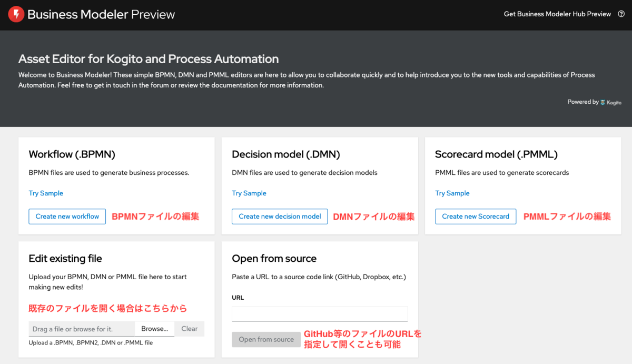The height and width of the screenshot is (364, 632).
Task: Focus the URL input field
Action: 320,313
